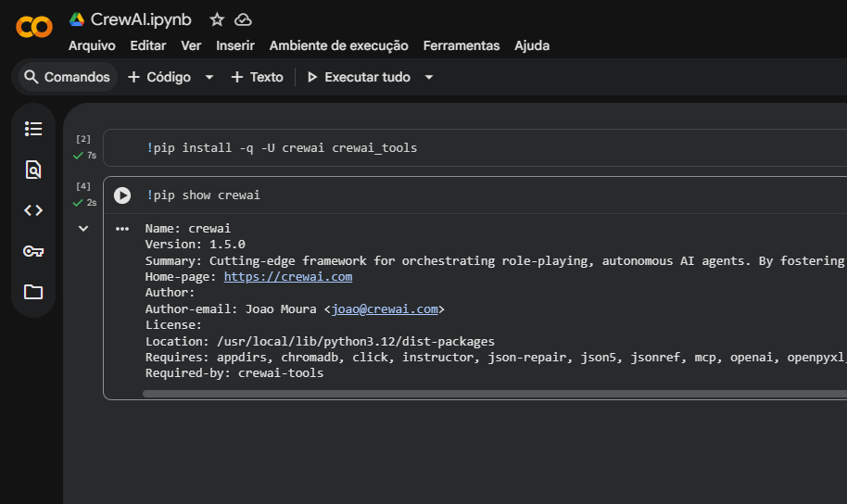The image size is (847, 504).
Task: Click the CrewAI.ipynb notebook title
Action: 141,19
